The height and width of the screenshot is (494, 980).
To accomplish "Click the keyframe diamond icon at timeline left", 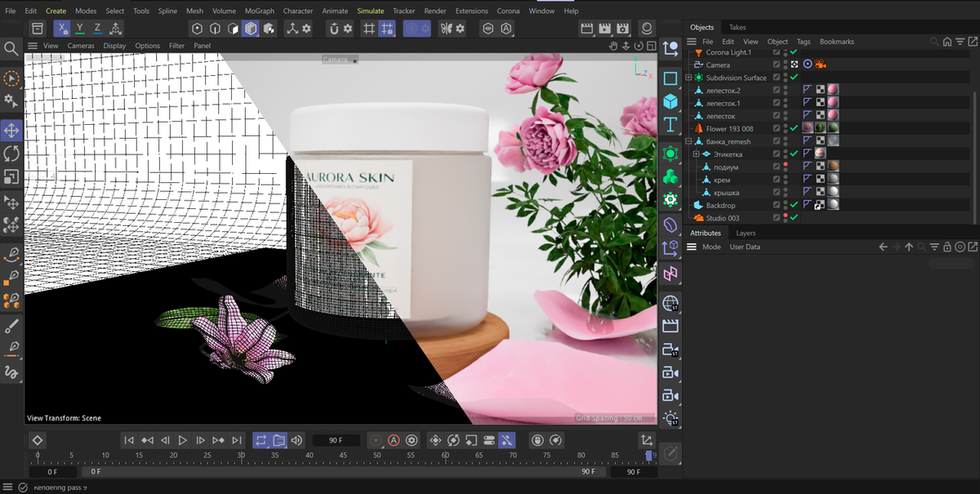I will click(38, 440).
